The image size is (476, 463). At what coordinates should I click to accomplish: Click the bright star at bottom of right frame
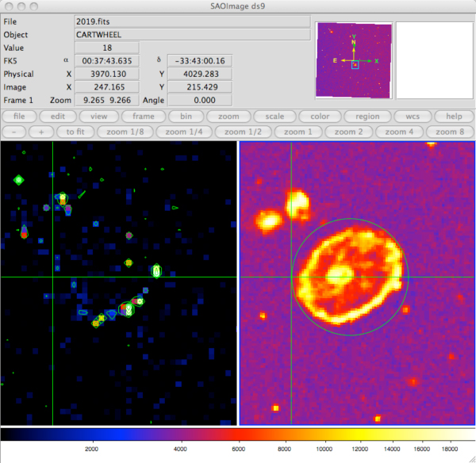378,419
